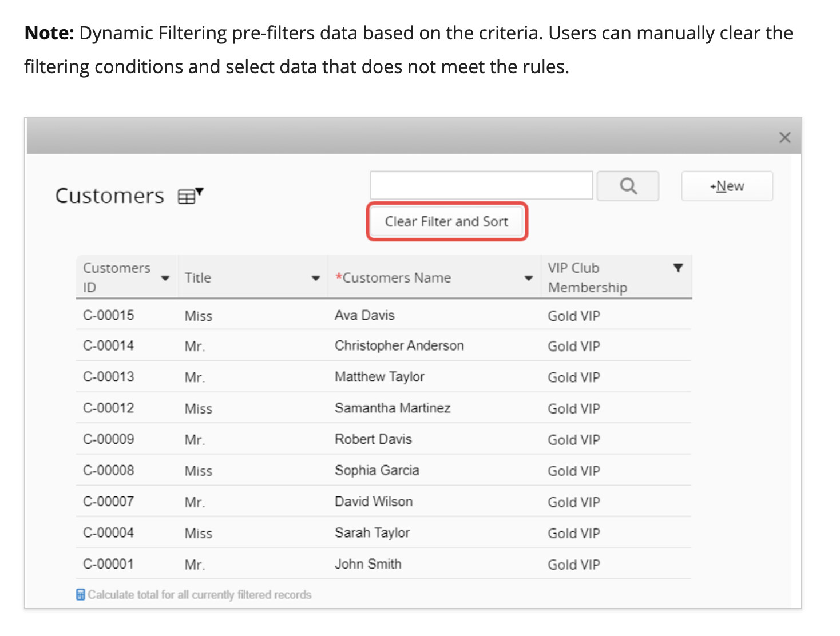Viewport: 840px width, 636px height.
Task: Click the Clear Filter and Sort button
Action: 446,221
